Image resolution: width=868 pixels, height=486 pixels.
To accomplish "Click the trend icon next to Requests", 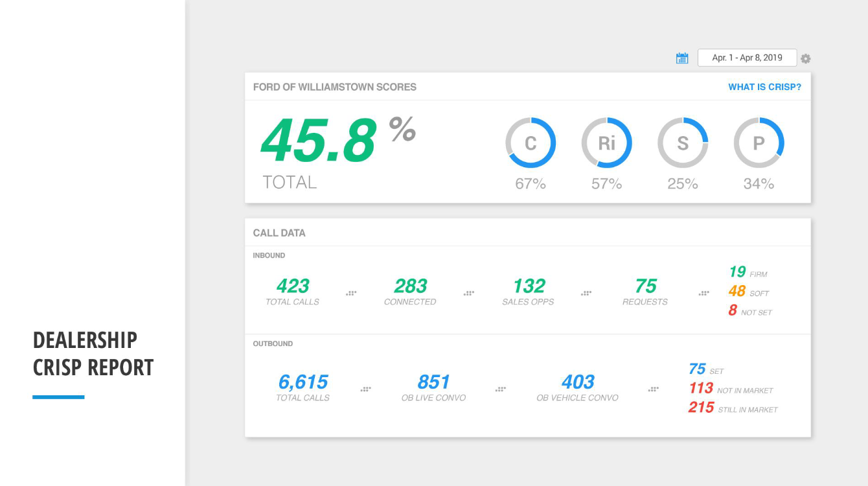I will pyautogui.click(x=703, y=292).
